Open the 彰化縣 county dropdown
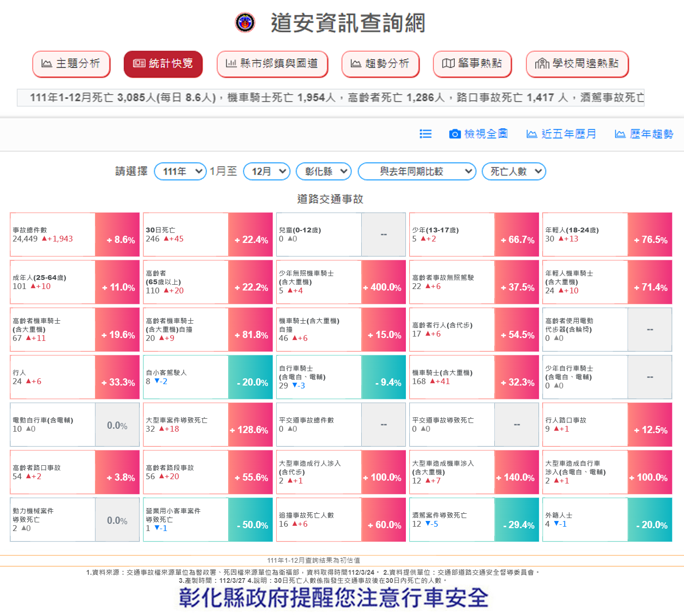 coord(323,171)
